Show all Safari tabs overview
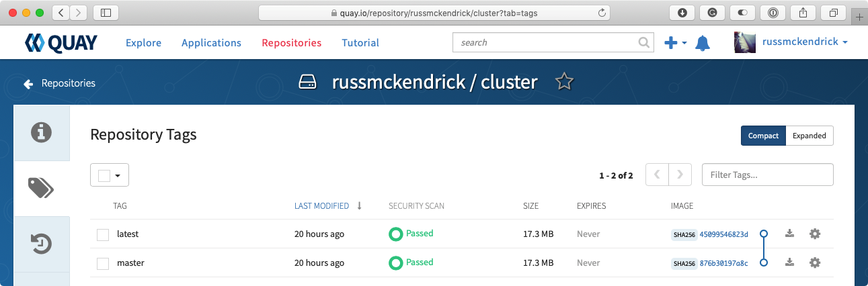The height and width of the screenshot is (286, 868). pyautogui.click(x=833, y=12)
